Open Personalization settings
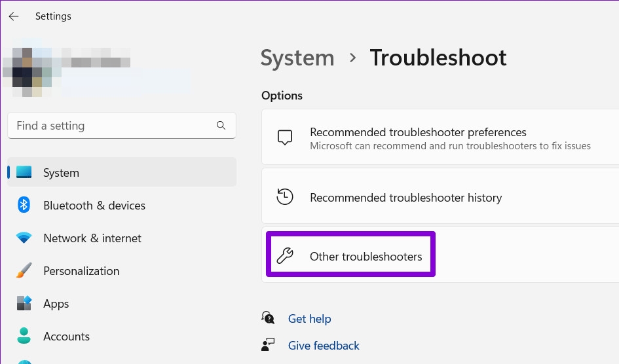619x364 pixels. 122,270
